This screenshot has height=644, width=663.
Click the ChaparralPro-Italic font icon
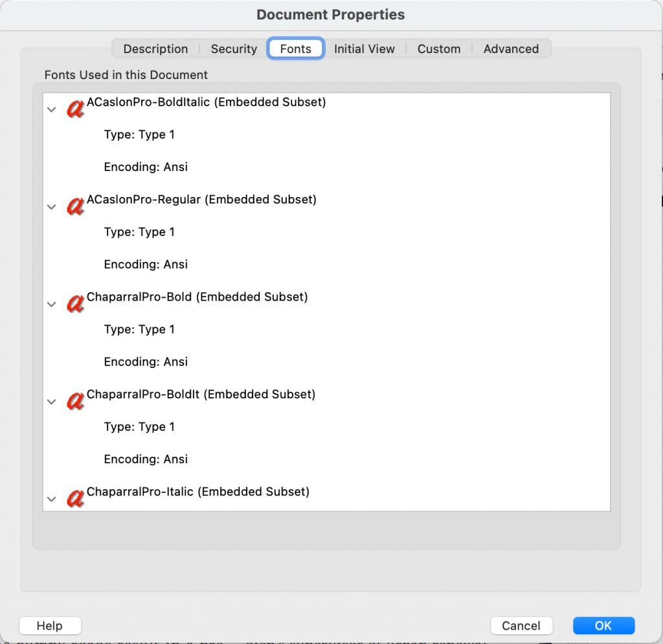(x=74, y=498)
